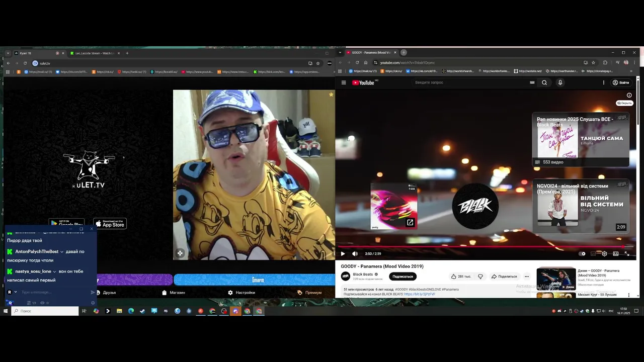Share the video via Поделиться
The image size is (644, 362).
tap(504, 277)
